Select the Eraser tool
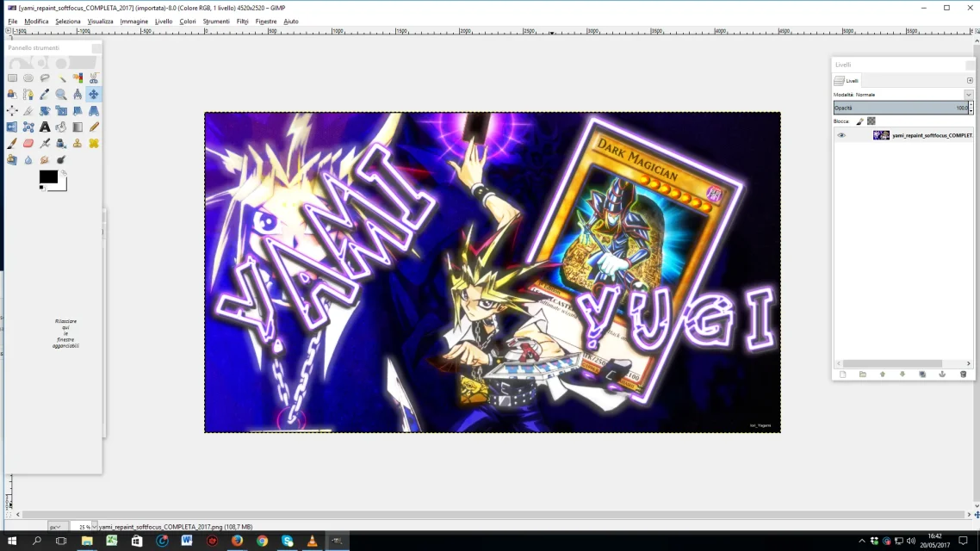 click(x=28, y=143)
